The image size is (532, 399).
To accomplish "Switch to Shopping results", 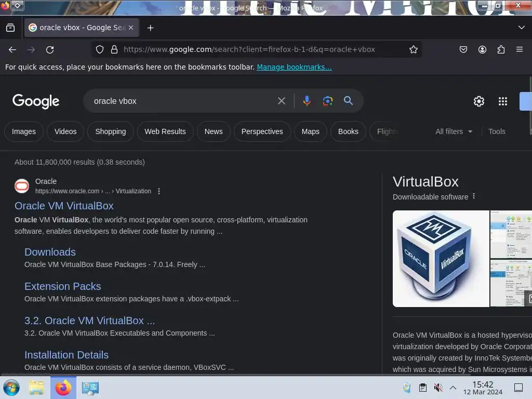I will (x=111, y=131).
